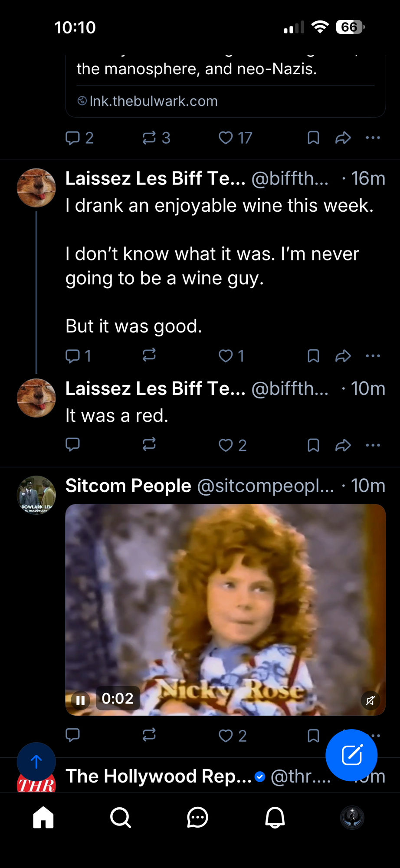Go to Home feed tab
The image size is (400, 868).
click(43, 818)
